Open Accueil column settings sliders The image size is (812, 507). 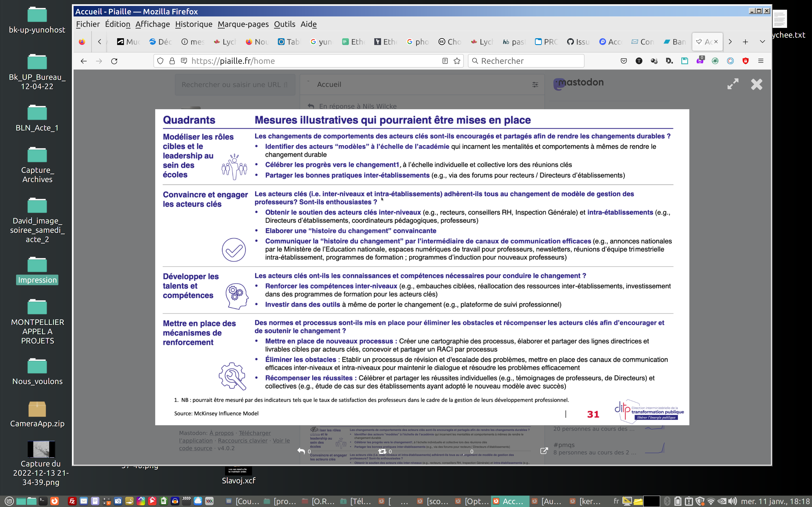pos(535,84)
